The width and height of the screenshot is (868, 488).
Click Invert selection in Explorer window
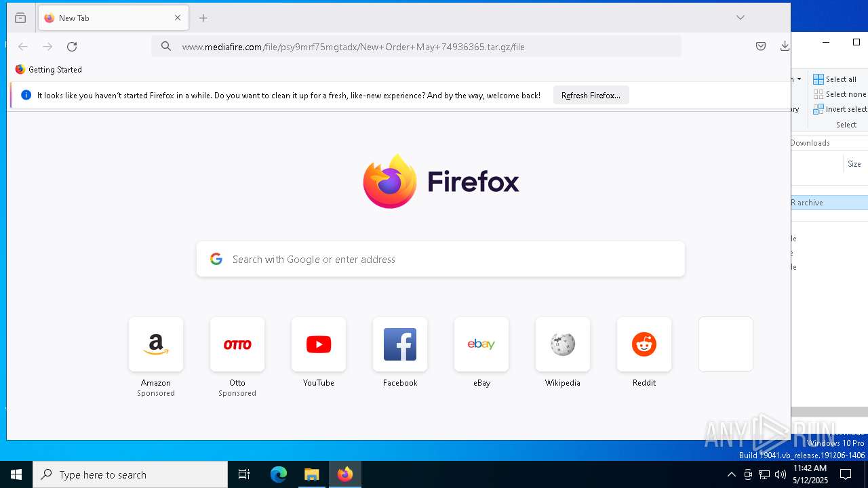pyautogui.click(x=840, y=109)
